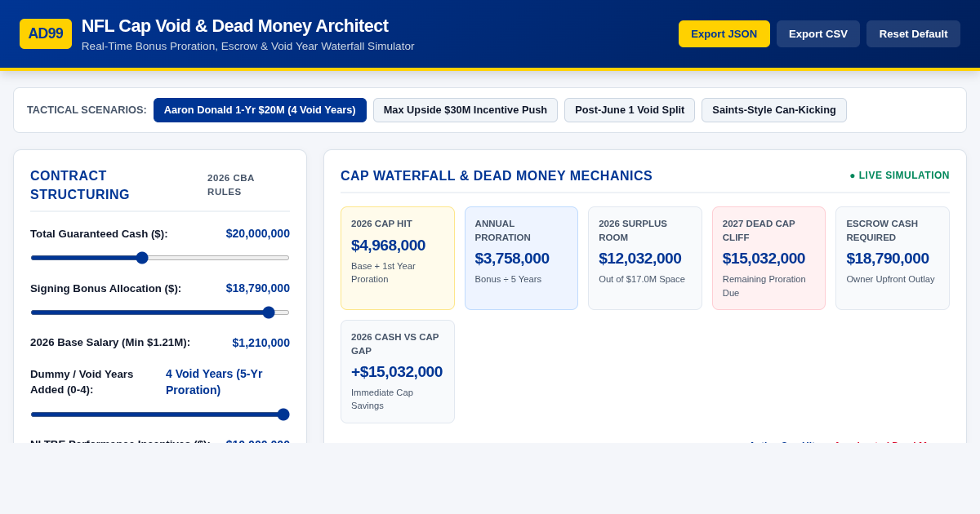The image size is (980, 514).
Task: Switch to Post-June 1 Void Split scenario
Action: pyautogui.click(x=630, y=110)
